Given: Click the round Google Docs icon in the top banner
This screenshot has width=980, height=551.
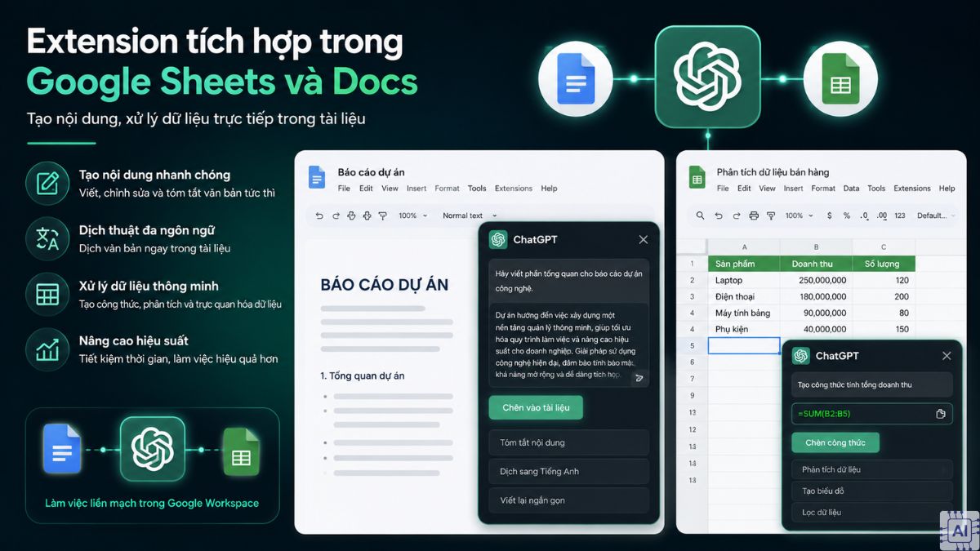Looking at the screenshot, I should tap(577, 78).
